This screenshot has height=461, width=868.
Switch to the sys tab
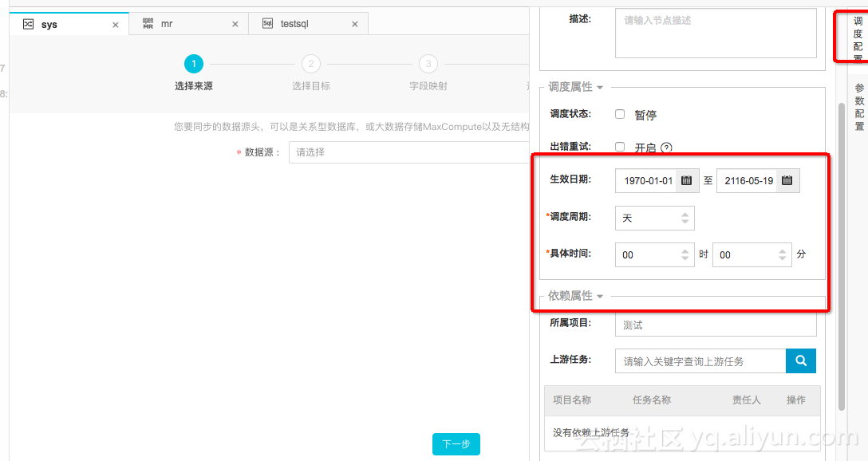pyautogui.click(x=69, y=25)
